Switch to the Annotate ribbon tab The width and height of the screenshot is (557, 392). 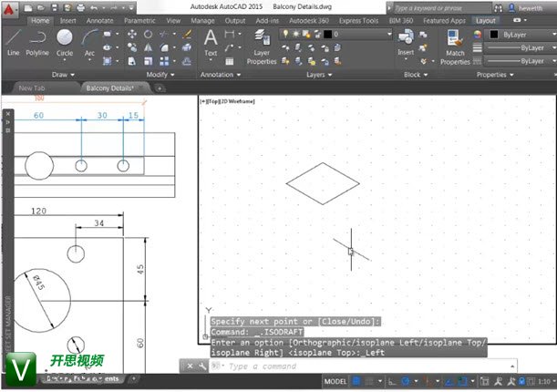coord(99,19)
